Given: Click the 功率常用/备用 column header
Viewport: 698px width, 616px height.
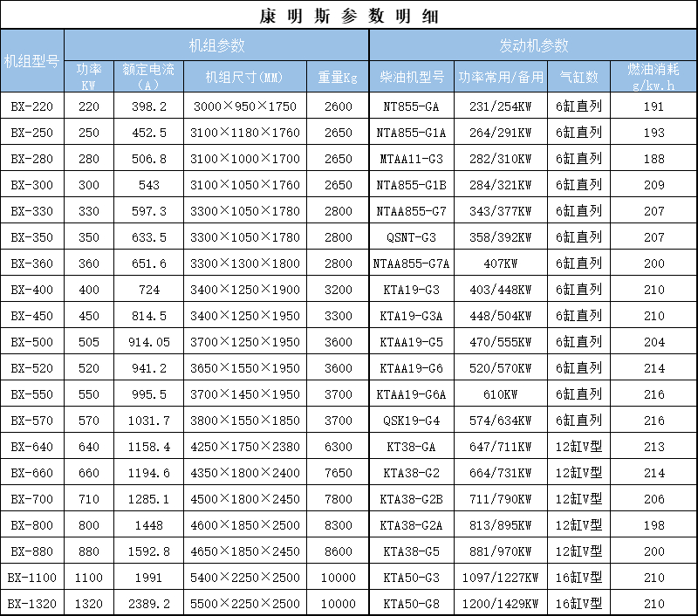Looking at the screenshot, I should tap(501, 77).
